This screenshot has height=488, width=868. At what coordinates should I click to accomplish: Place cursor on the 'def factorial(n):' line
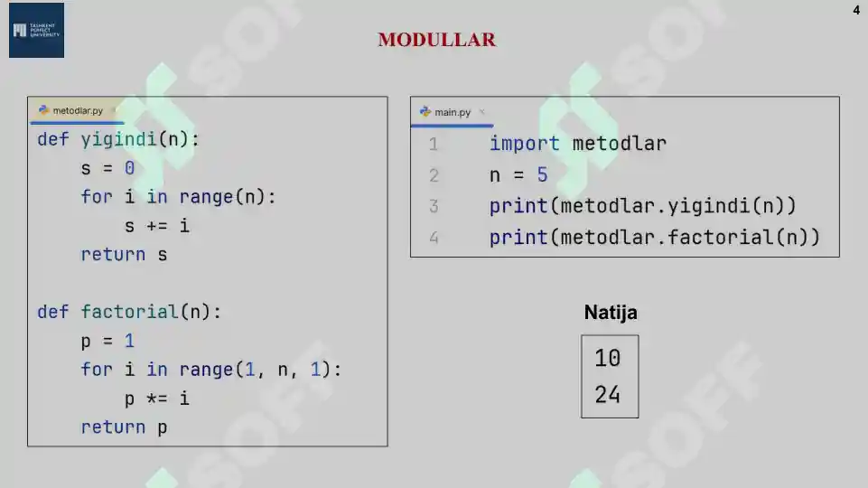click(x=129, y=312)
